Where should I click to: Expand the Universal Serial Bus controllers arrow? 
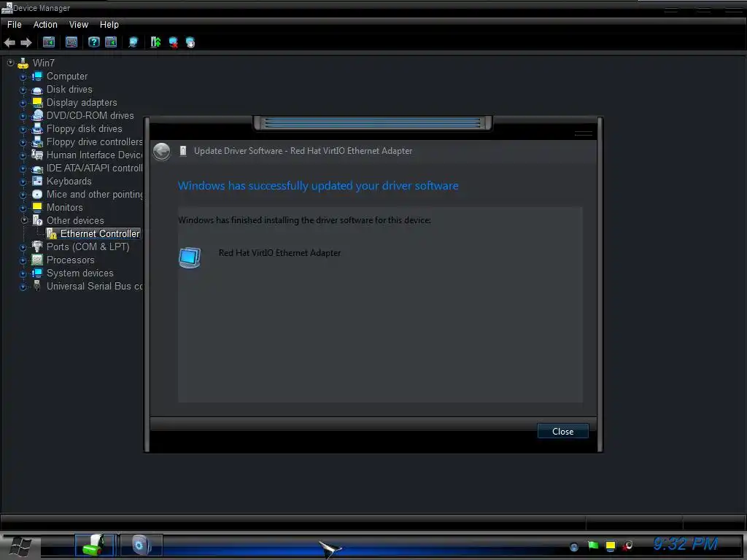[23, 287]
